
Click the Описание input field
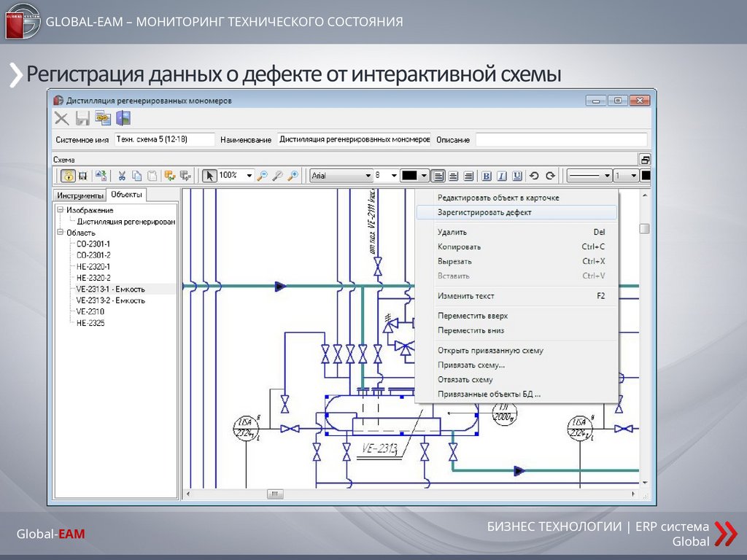(560, 139)
